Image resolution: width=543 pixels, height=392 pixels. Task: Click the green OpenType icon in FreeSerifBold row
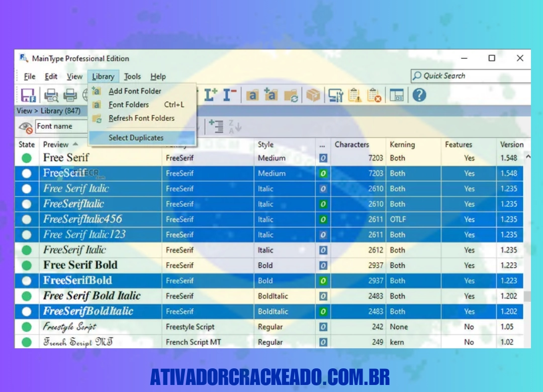coord(323,281)
